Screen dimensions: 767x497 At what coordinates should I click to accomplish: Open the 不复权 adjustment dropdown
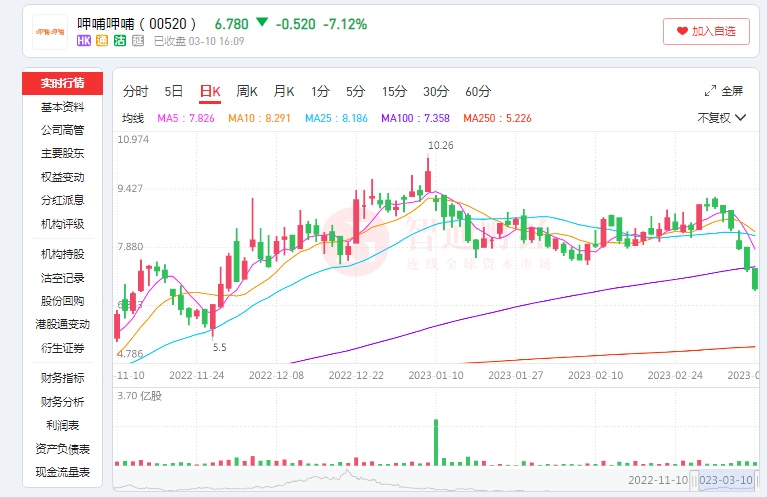tap(721, 118)
